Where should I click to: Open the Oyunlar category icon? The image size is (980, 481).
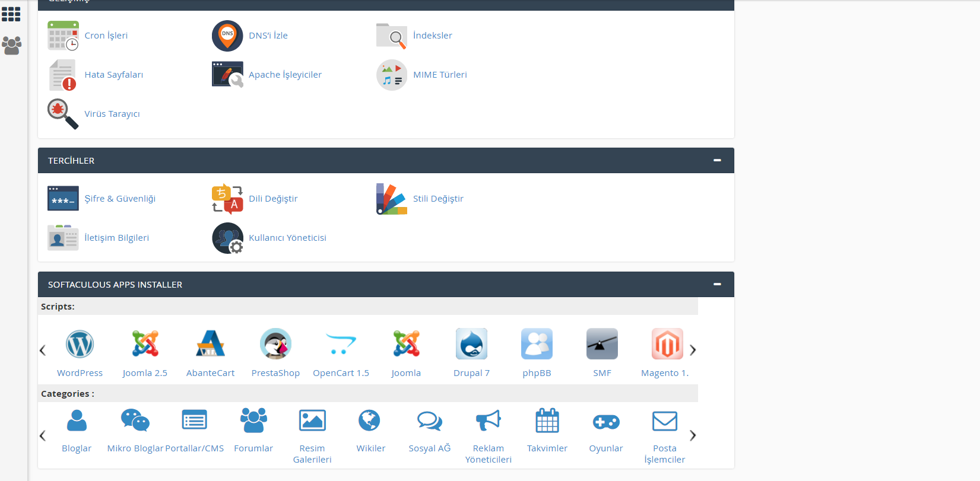[x=606, y=422]
